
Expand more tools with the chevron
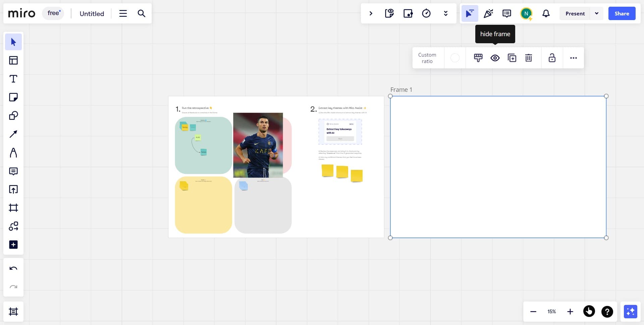click(x=445, y=13)
